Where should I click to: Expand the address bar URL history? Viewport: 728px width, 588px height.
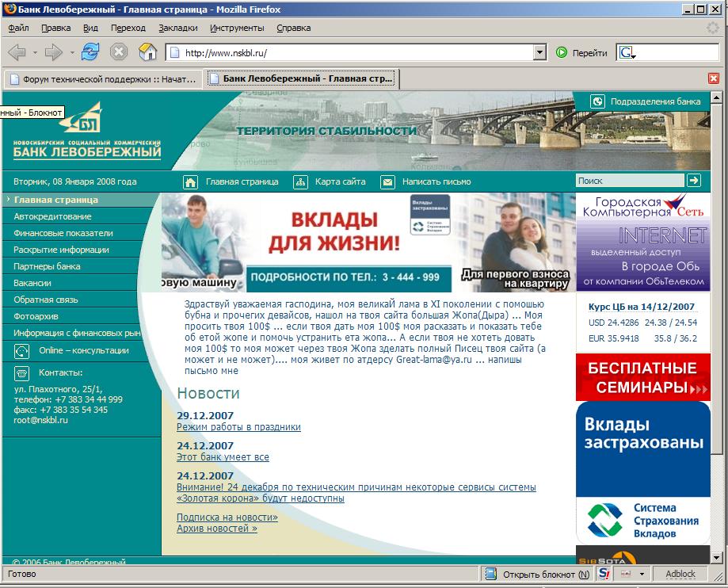539,52
